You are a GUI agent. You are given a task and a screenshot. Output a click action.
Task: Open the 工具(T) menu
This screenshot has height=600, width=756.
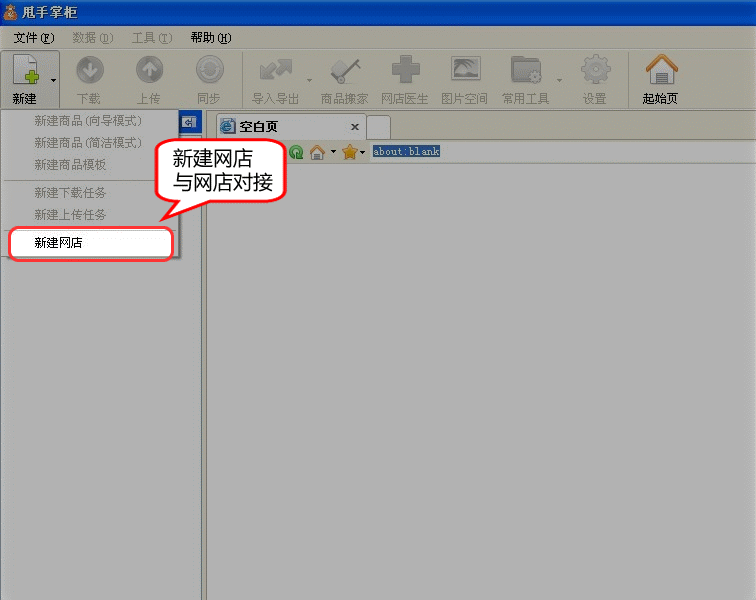point(152,38)
